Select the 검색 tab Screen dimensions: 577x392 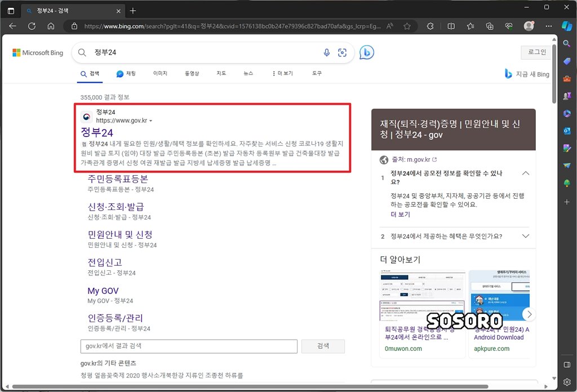pos(90,74)
